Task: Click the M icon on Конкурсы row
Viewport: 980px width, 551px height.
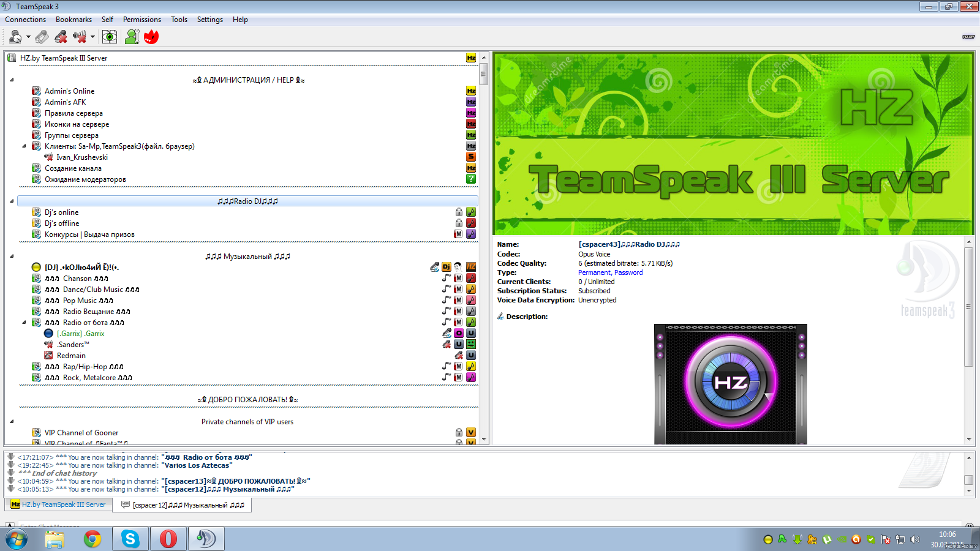Action: pos(458,234)
